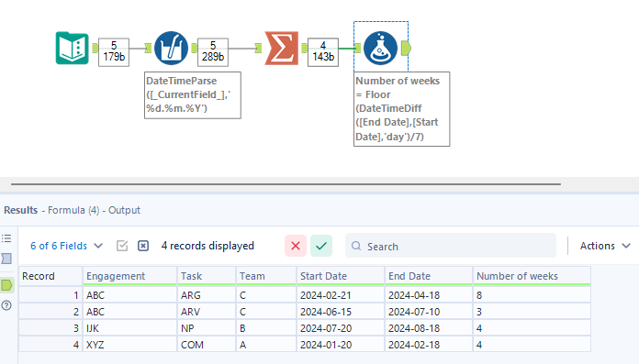Click the Start Date column header

[x=341, y=276]
